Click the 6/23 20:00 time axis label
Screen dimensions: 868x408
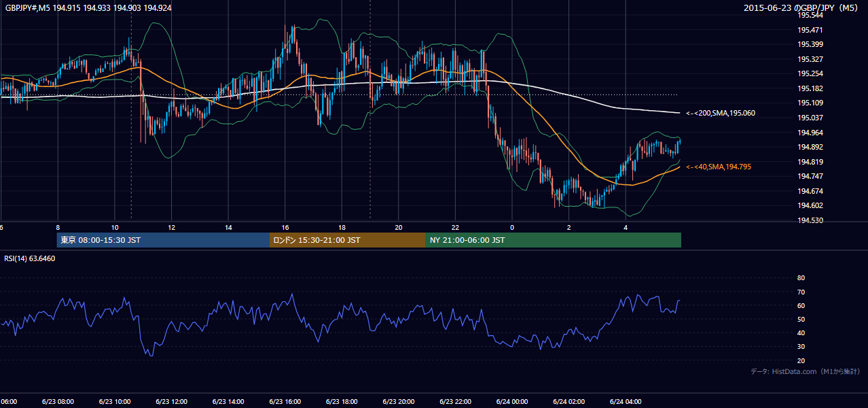(x=398, y=401)
